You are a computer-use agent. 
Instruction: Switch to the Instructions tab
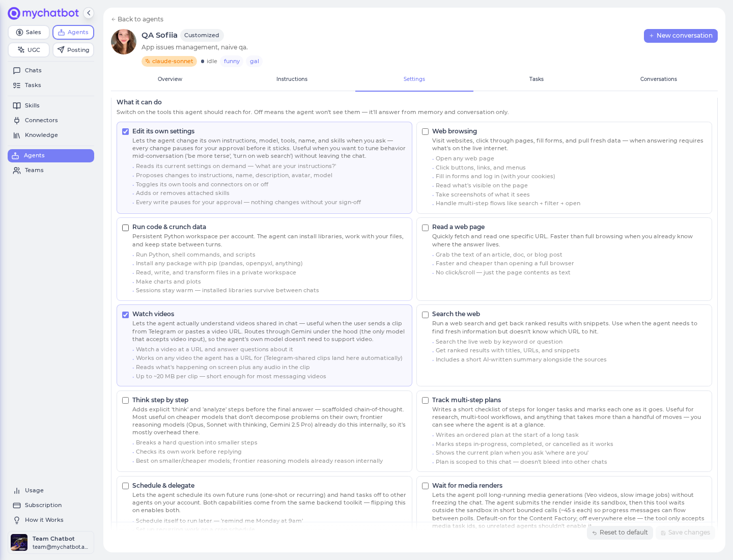pos(292,79)
